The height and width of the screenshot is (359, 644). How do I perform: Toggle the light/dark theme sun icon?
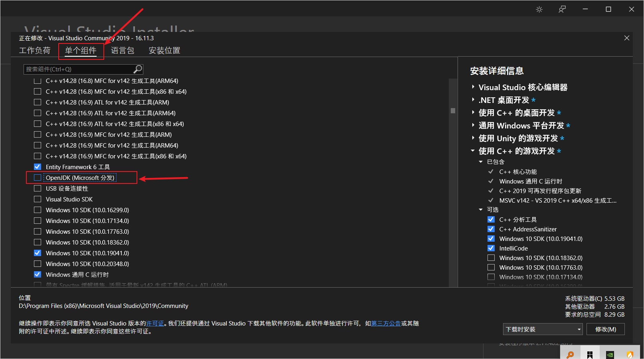pyautogui.click(x=539, y=9)
